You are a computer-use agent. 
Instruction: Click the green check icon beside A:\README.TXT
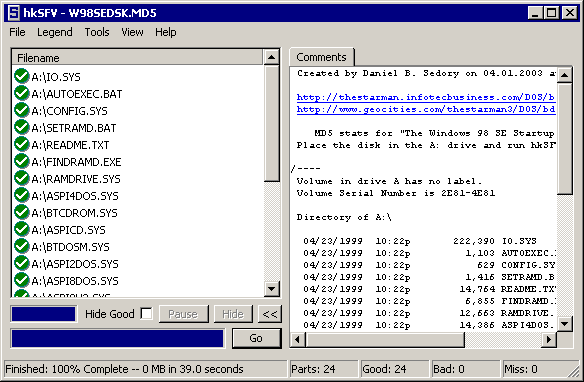[x=22, y=144]
